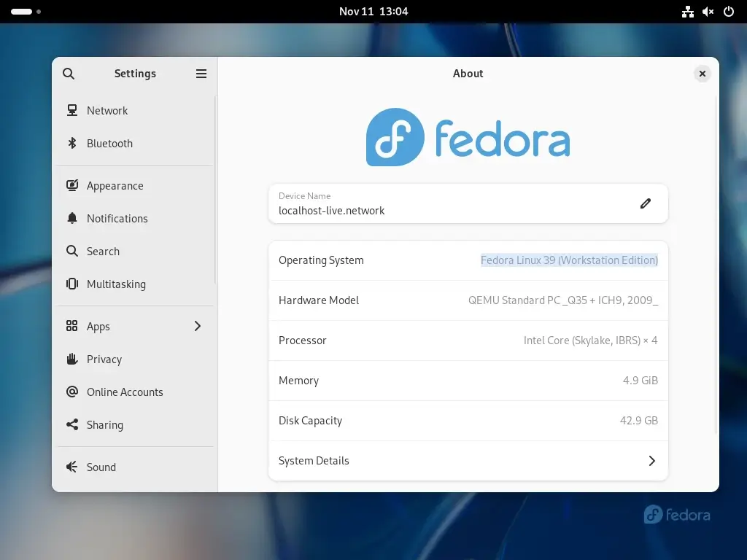Click the Operating System label
This screenshot has height=560, width=747.
321,260
